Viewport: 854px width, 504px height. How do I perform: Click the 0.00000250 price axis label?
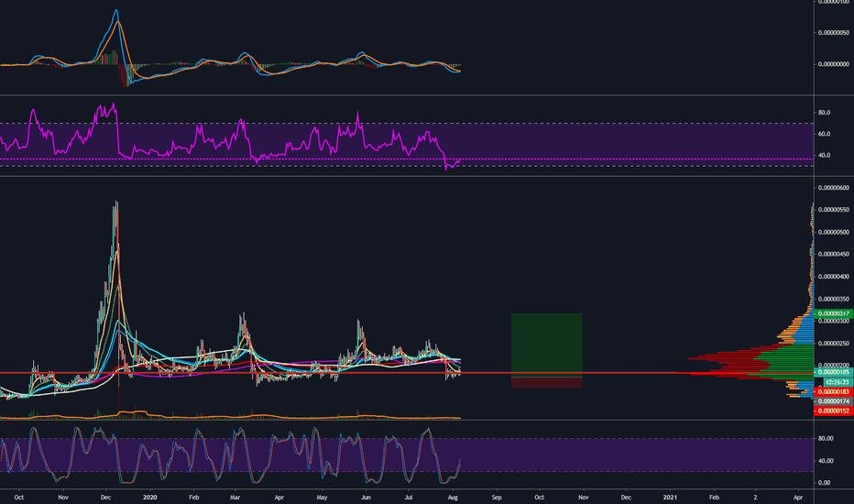(x=833, y=344)
